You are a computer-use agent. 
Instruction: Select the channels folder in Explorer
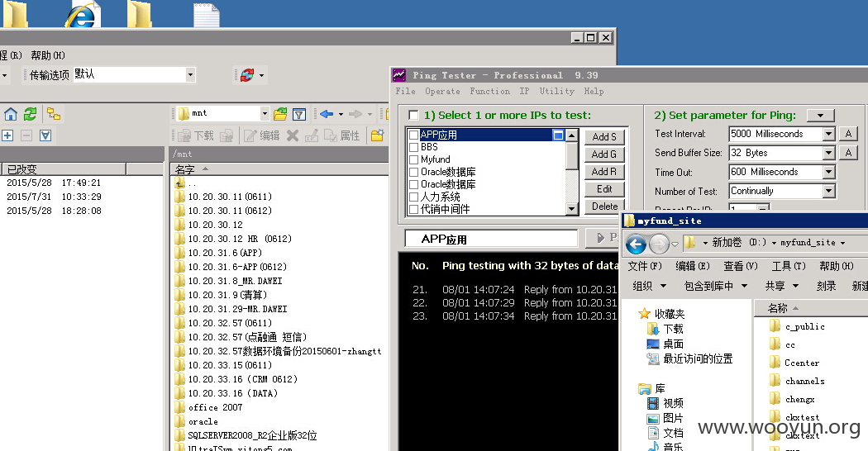pyautogui.click(x=797, y=381)
